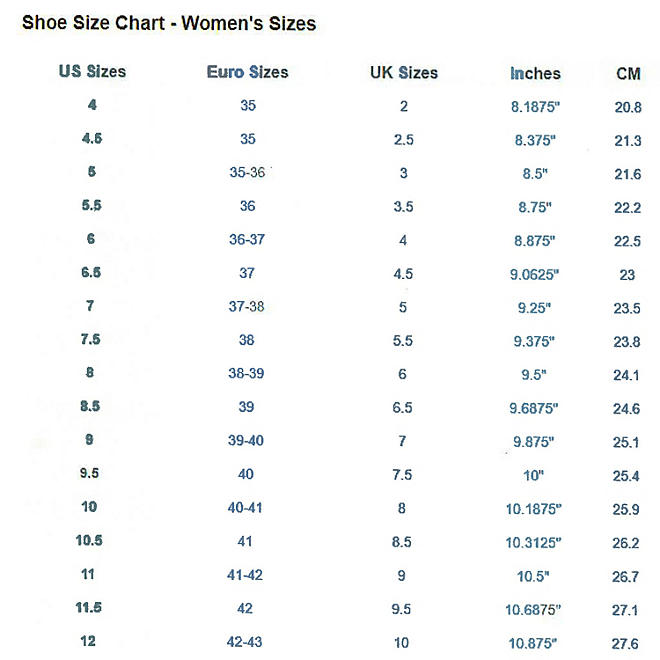This screenshot has height=660, width=660.
Task: Click UK size 5.5 cell
Action: (x=404, y=340)
